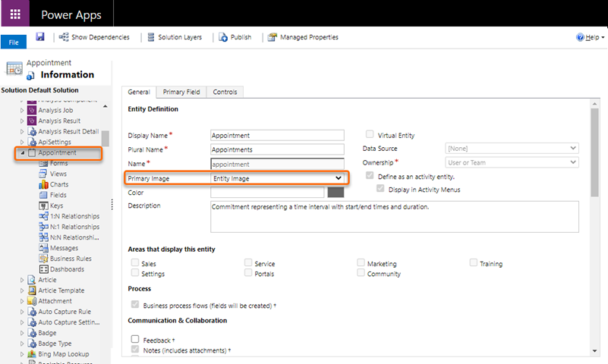Open the Primary Image dropdown

[277, 178]
